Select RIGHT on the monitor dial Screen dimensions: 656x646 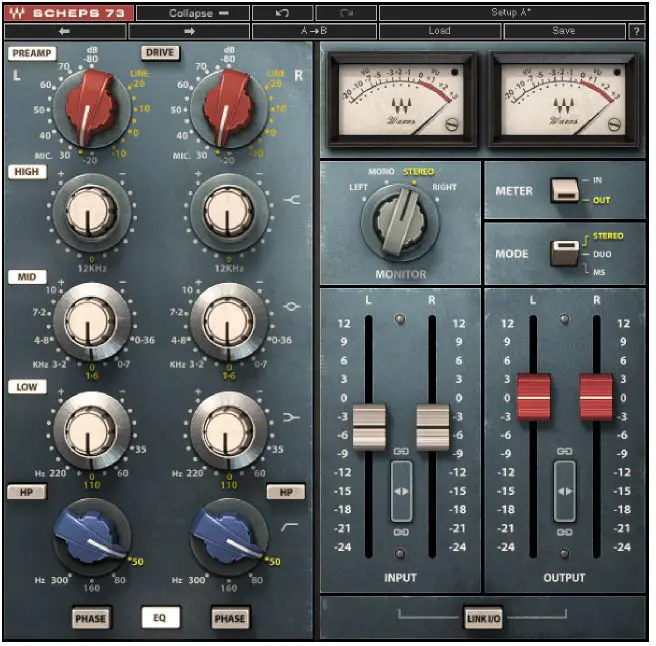tap(444, 187)
